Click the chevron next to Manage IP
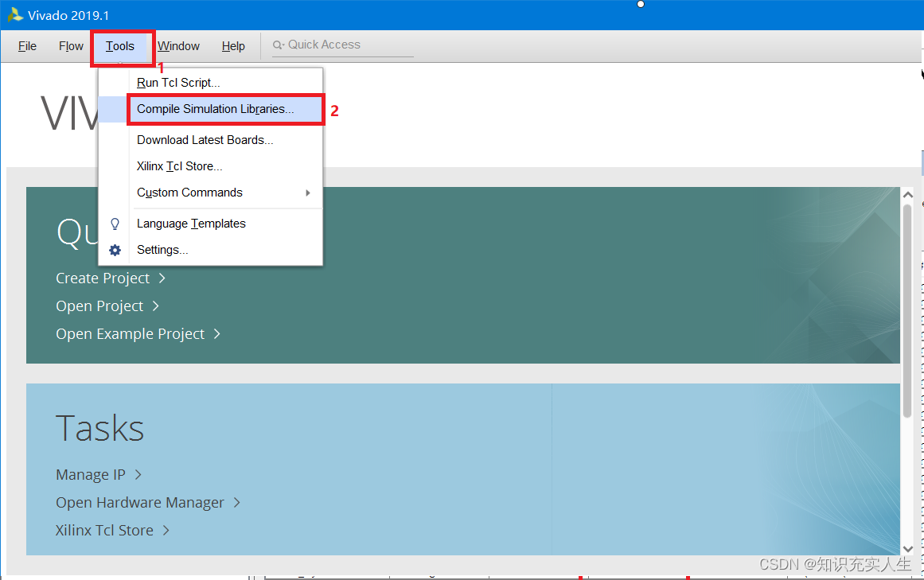 click(x=138, y=474)
